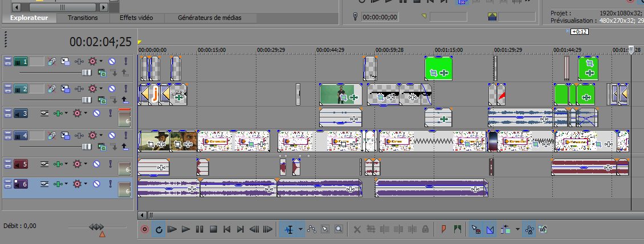Click the Record button in the transport bar
This screenshot has width=644, height=244.
click(145, 229)
